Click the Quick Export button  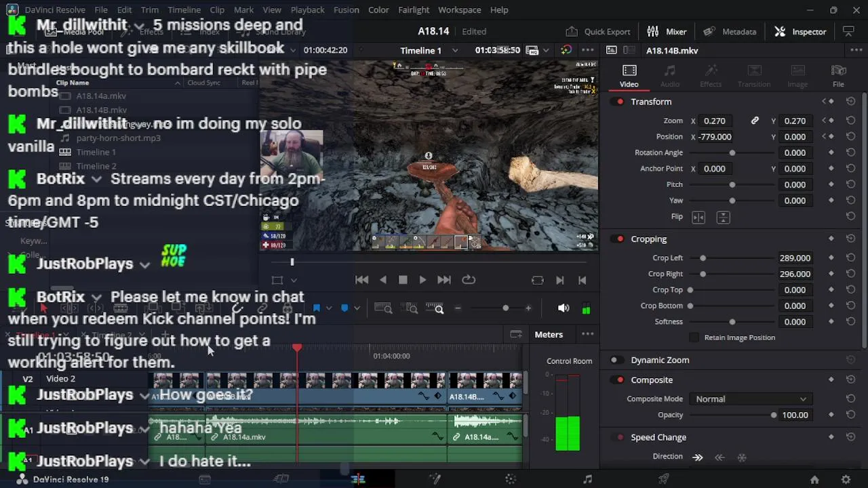tap(598, 31)
